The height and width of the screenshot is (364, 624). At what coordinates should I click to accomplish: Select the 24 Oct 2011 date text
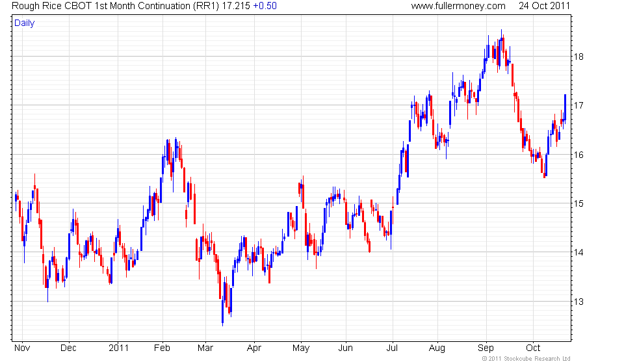tap(545, 6)
